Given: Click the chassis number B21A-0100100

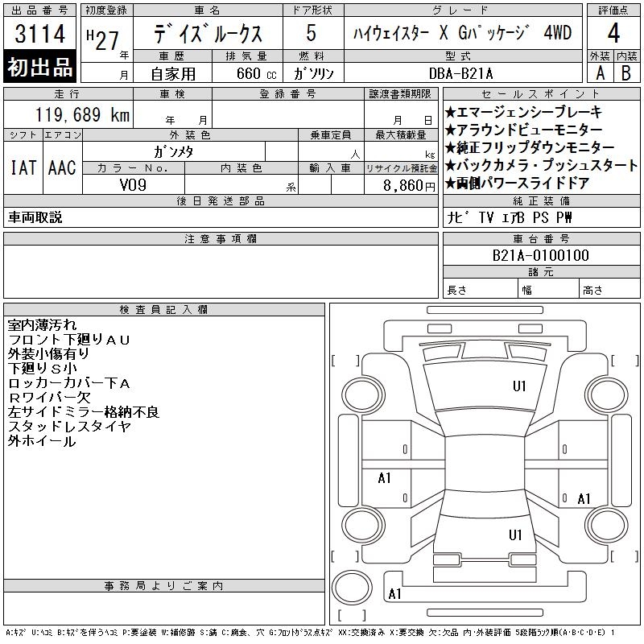Looking at the screenshot, I should 541,256.
